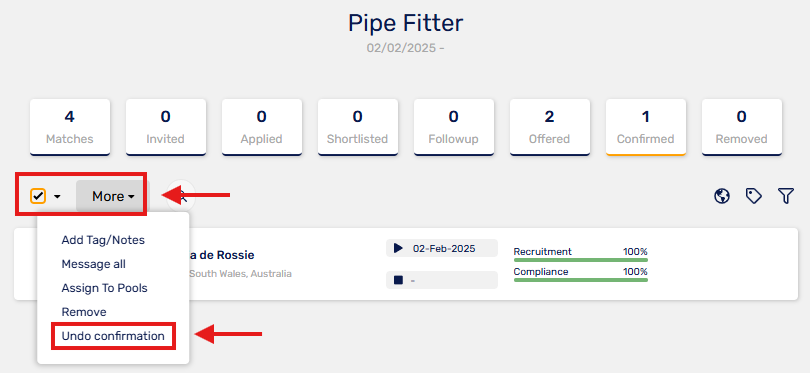Click the Recruitment 100% progress bar
This screenshot has width=810, height=373.
[x=581, y=260]
